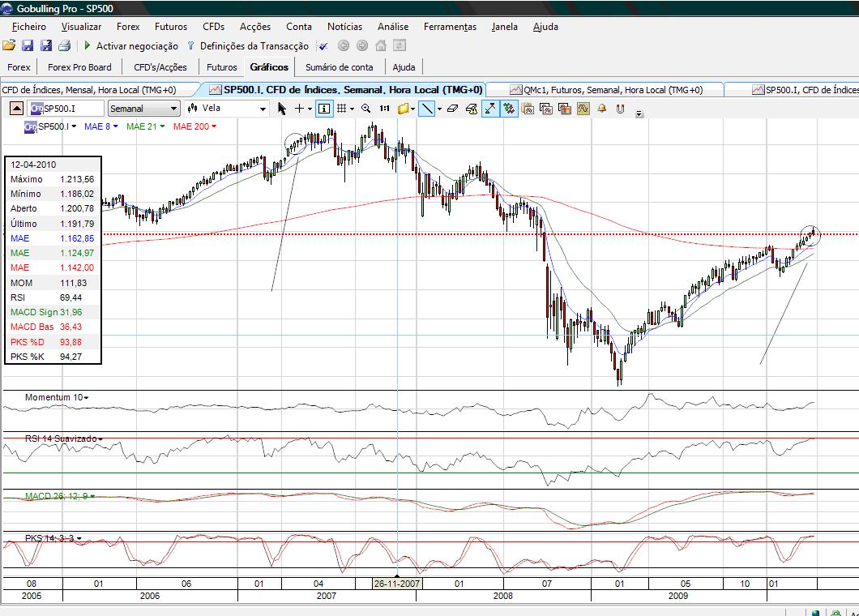Viewport: 859px width, 616px height.
Task: Open the alarm bell icon
Action: 601,108
